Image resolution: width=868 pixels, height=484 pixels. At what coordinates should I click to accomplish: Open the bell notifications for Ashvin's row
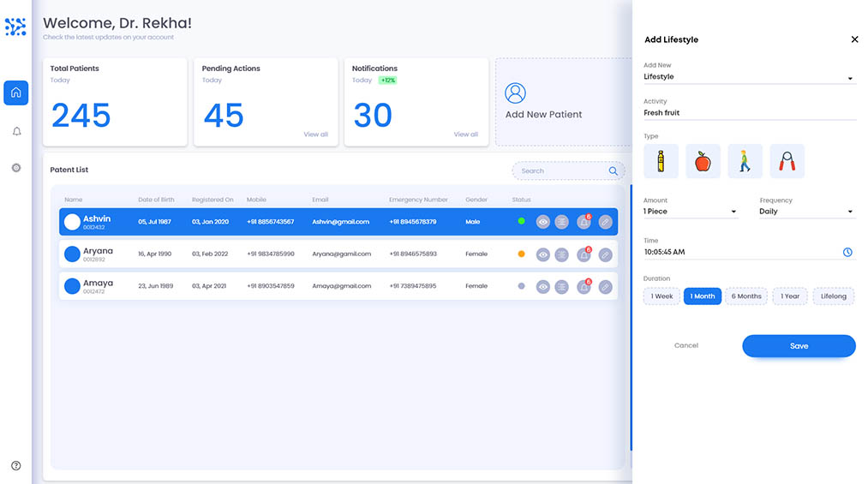coord(584,222)
